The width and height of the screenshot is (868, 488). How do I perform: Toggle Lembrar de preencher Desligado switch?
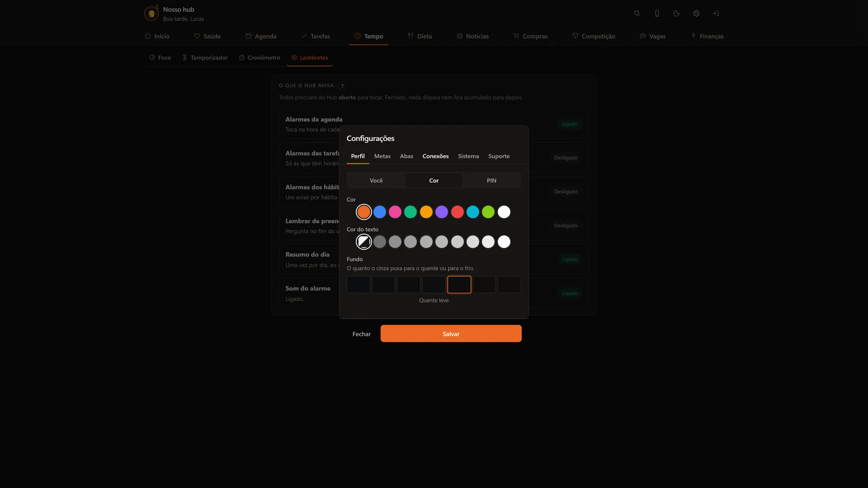tap(566, 226)
